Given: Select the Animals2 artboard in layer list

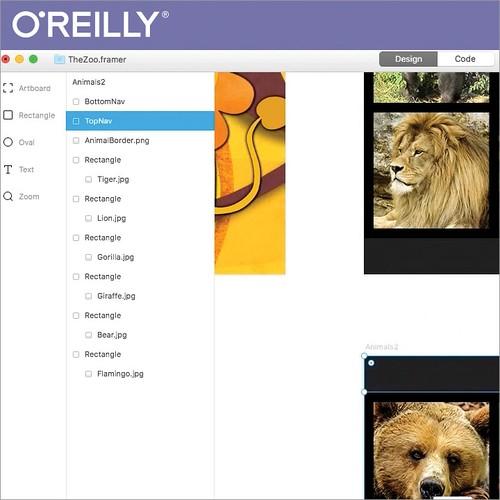Looking at the screenshot, I should click(89, 82).
